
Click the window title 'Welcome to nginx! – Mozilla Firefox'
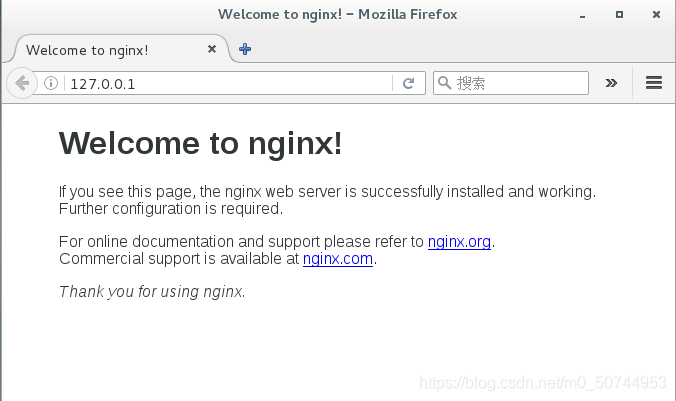pyautogui.click(x=338, y=15)
